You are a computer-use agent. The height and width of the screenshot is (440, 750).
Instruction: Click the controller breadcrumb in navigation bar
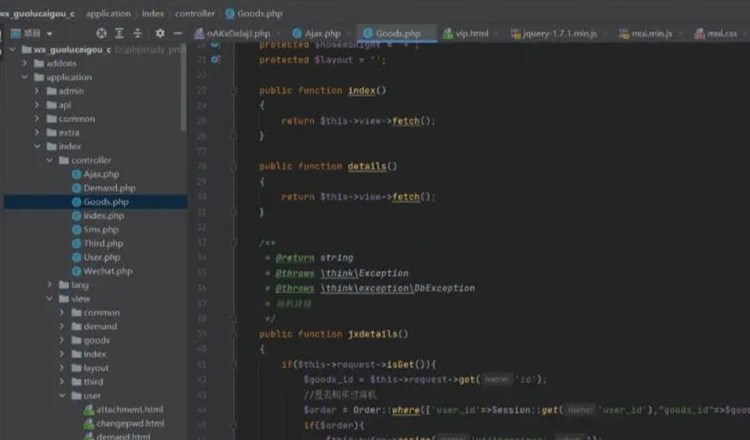[x=196, y=13]
